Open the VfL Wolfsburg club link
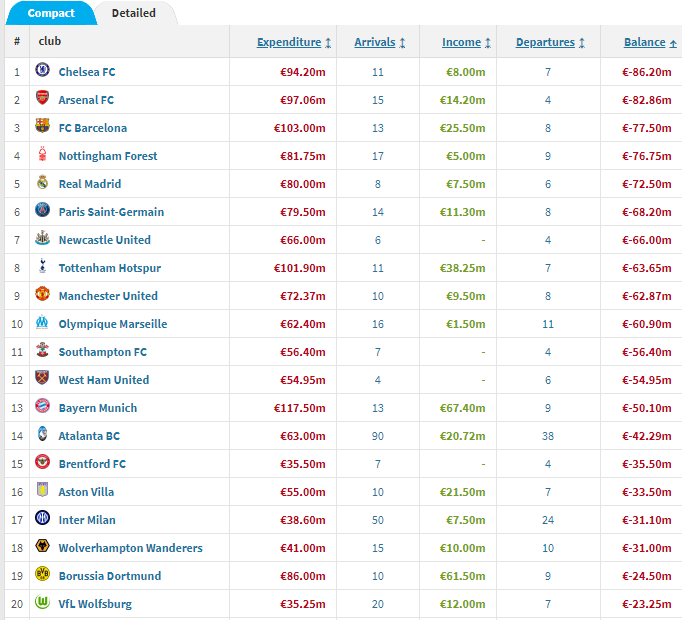Screen dimensions: 682x620 (95, 604)
